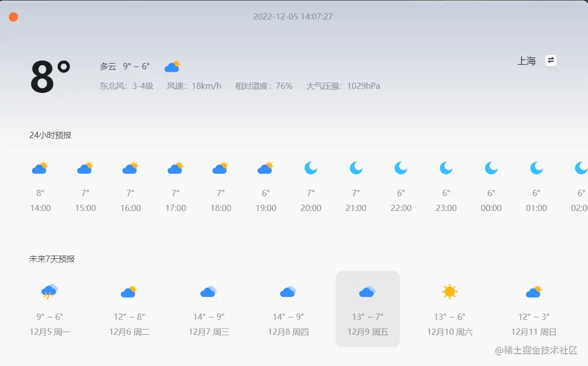Click the orange close dot at top left

[x=13, y=17]
